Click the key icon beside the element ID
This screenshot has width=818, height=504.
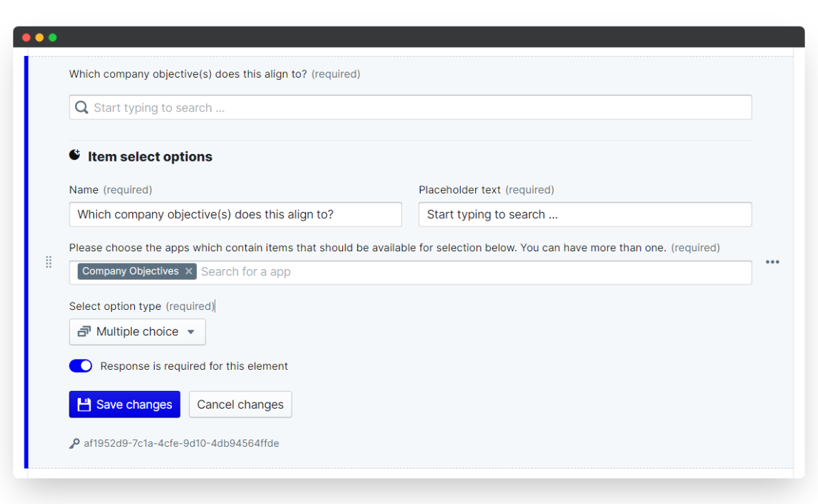point(74,443)
